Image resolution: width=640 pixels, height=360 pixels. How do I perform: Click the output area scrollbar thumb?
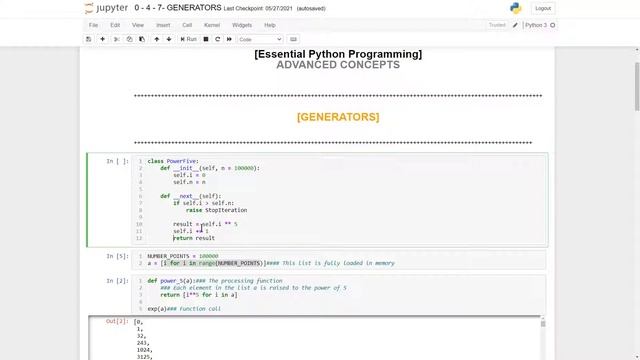pyautogui.click(x=543, y=324)
